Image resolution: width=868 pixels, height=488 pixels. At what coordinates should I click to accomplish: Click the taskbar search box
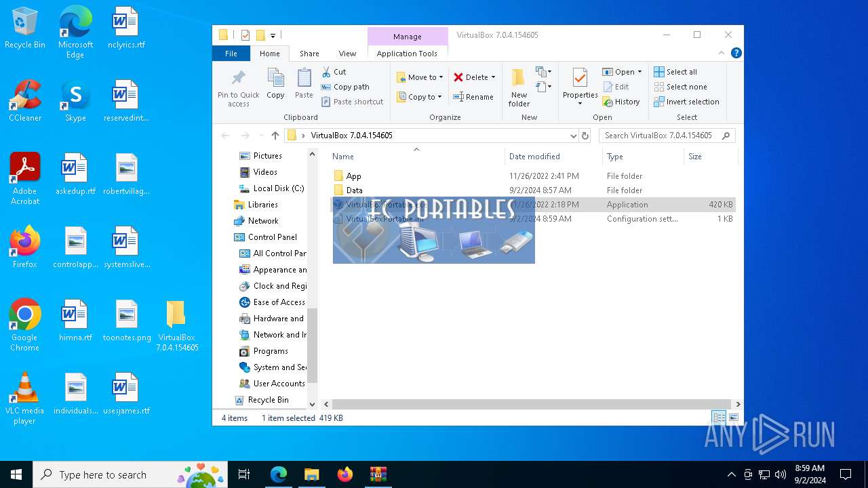[x=130, y=474]
